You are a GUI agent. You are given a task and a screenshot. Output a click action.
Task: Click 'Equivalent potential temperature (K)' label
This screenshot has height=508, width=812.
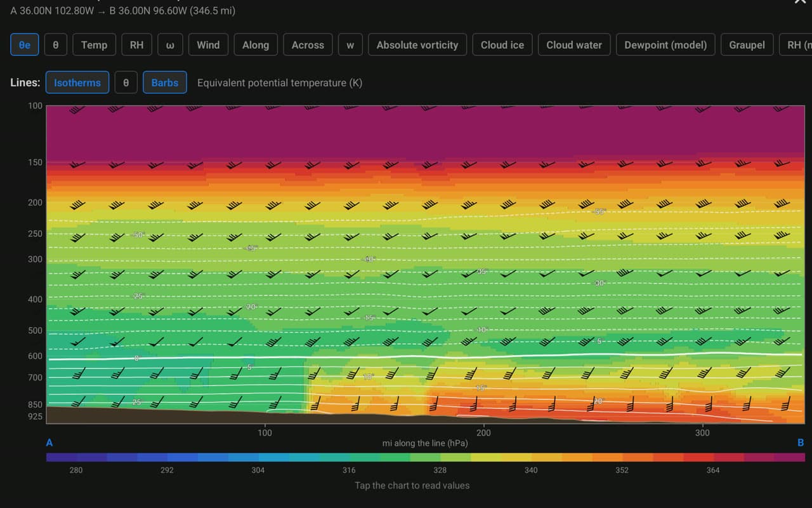pyautogui.click(x=280, y=83)
